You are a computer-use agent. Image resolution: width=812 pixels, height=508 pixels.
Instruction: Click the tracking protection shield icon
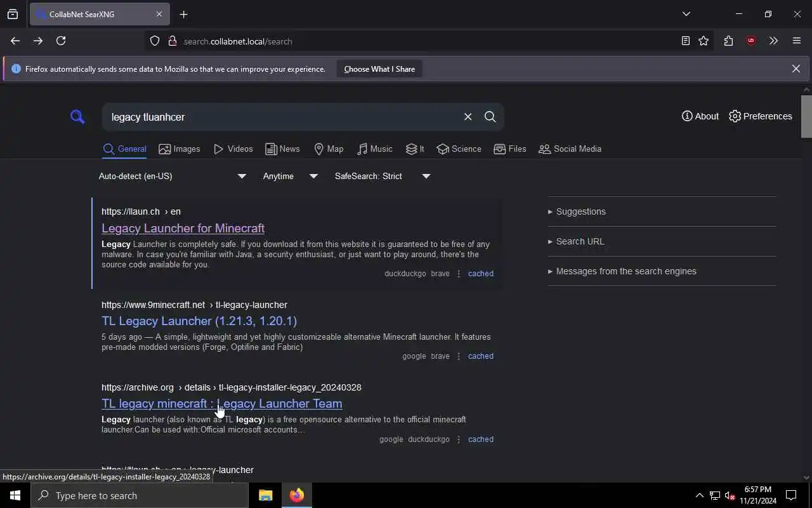coord(155,41)
